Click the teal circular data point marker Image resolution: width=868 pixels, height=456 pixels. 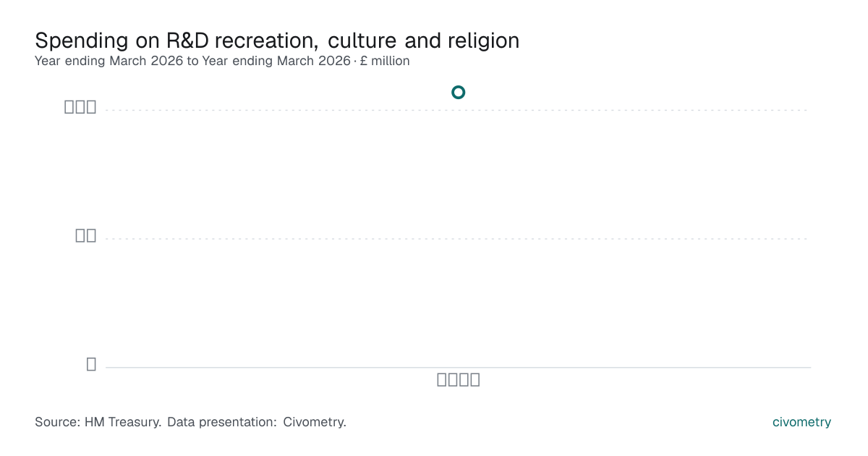tap(458, 92)
